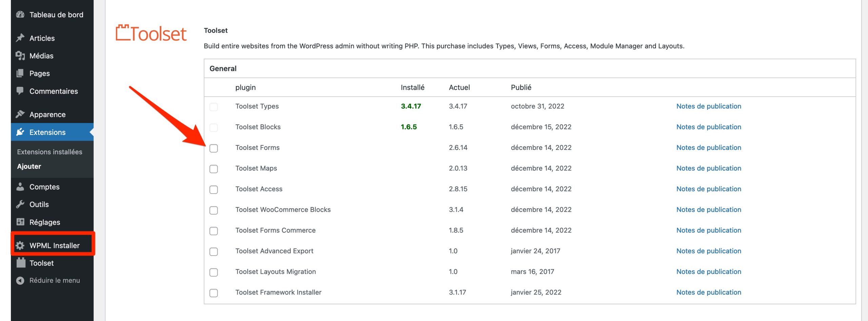
Task: Click the Outils wrench icon
Action: coord(20,204)
